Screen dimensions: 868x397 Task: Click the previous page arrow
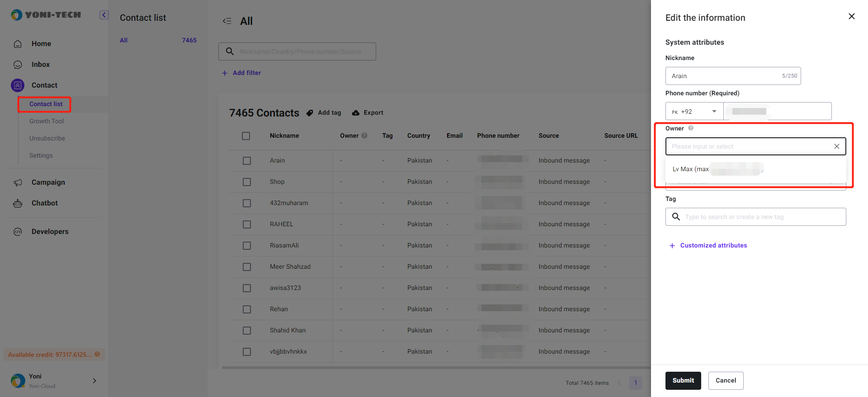[x=619, y=383]
